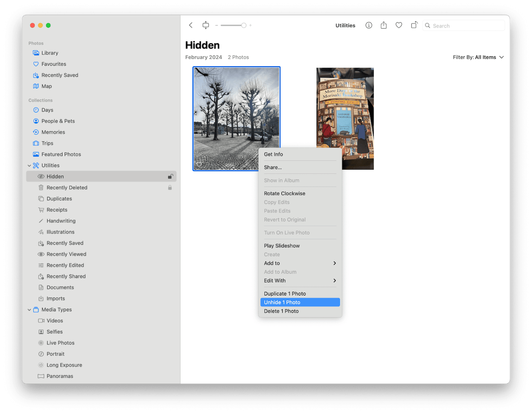
Task: Click Library in the sidebar
Action: (x=50, y=53)
